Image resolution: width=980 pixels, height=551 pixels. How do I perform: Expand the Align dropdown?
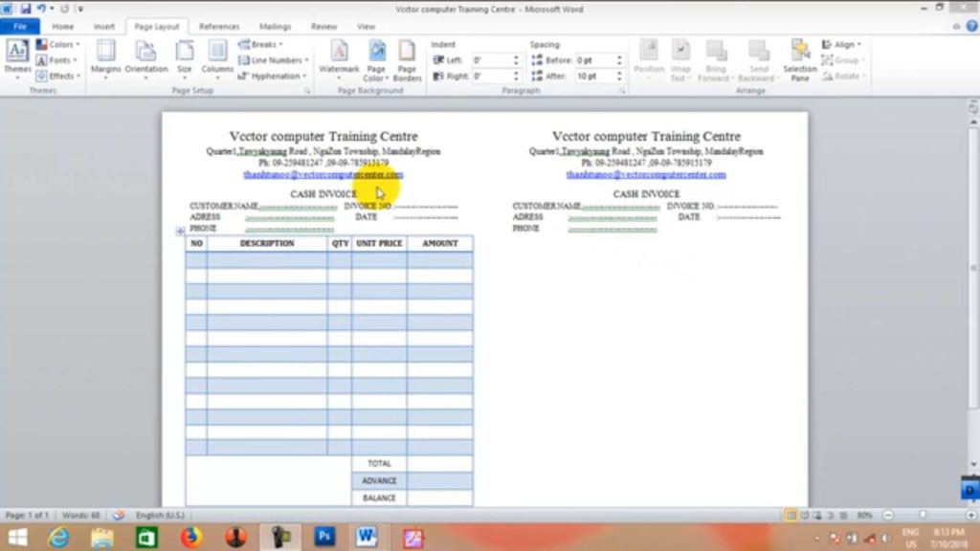tap(841, 44)
